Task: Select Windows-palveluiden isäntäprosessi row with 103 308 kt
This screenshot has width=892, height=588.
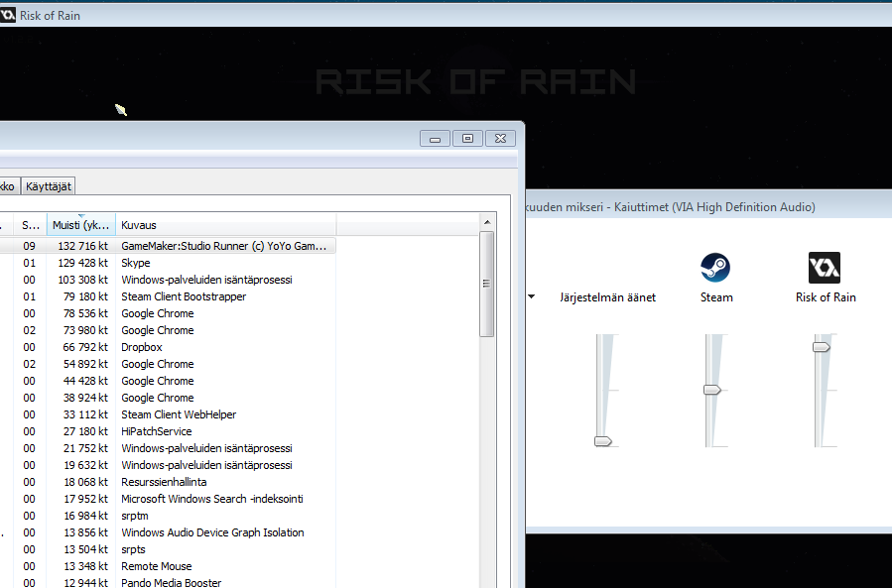Action: 168,280
